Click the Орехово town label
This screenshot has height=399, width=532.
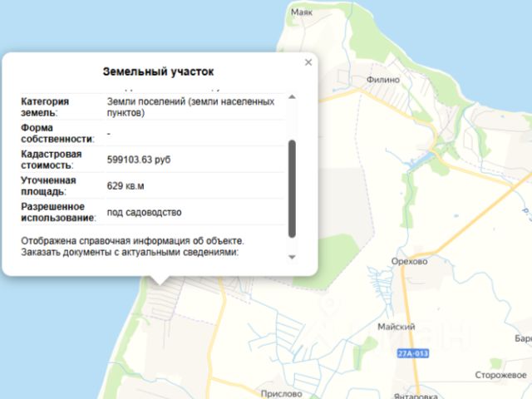click(x=409, y=261)
